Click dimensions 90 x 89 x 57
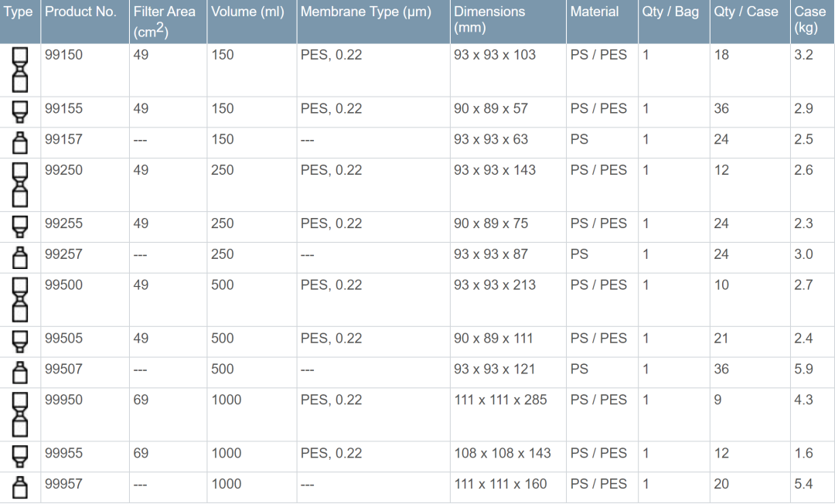The height and width of the screenshot is (504, 835). pyautogui.click(x=491, y=108)
